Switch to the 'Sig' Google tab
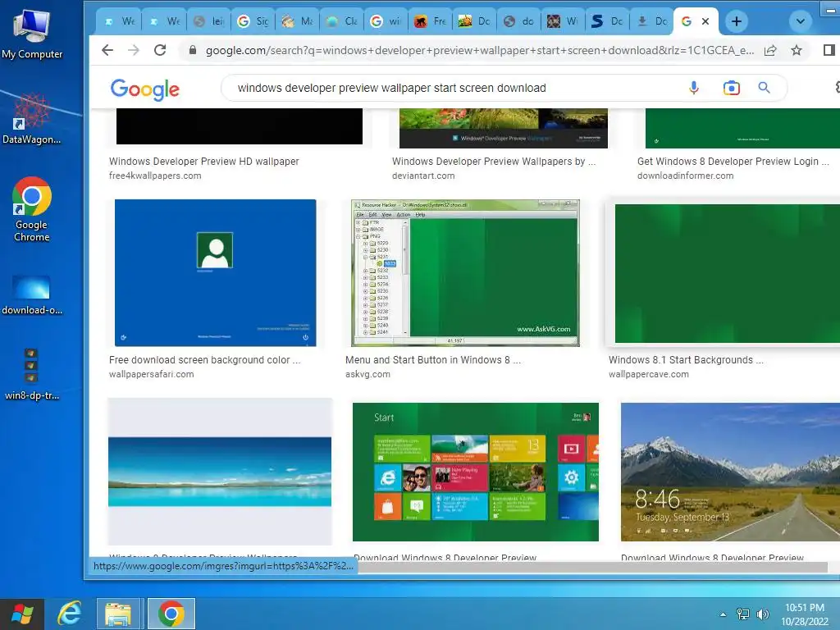Image resolution: width=840 pixels, height=630 pixels. [254, 21]
